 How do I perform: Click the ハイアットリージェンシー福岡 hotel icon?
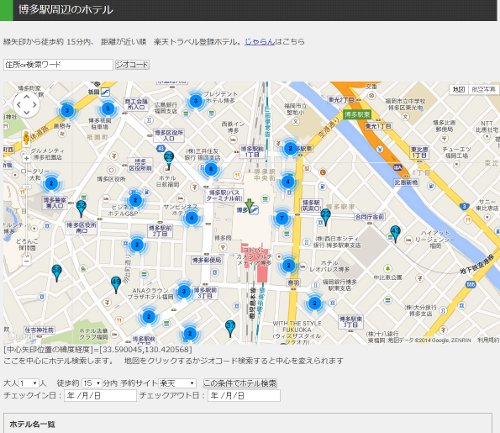click(x=409, y=240)
